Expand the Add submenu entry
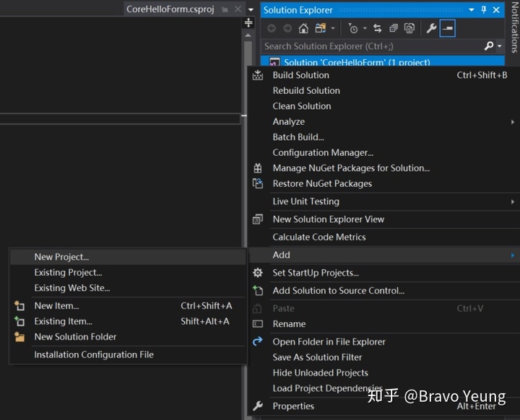 pyautogui.click(x=383, y=255)
